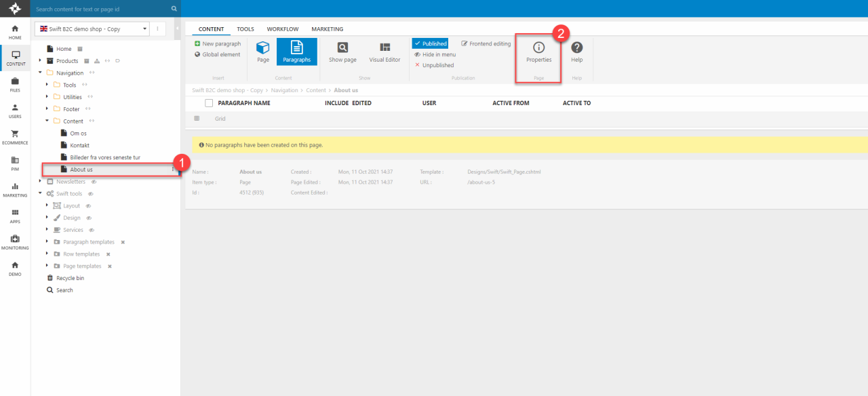Viewport: 868px width, 396px height.
Task: Open the Monitoring sidebar section
Action: point(14,242)
